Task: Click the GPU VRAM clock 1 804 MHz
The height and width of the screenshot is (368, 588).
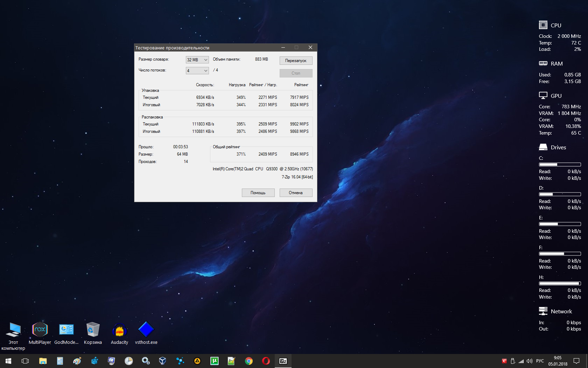Action: tap(569, 113)
